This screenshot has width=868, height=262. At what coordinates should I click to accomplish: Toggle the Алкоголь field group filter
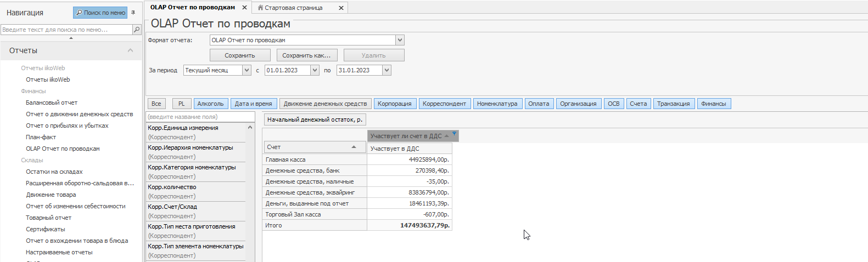click(x=210, y=104)
